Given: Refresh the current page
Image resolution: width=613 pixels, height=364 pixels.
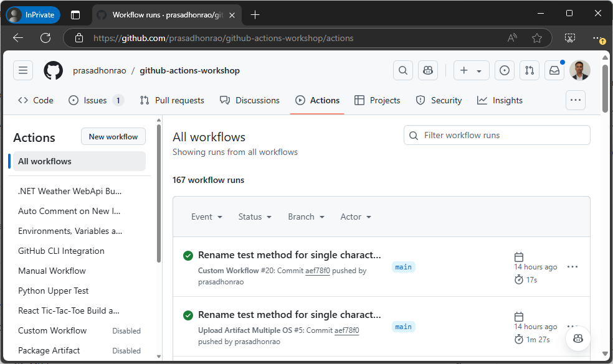Looking at the screenshot, I should point(45,38).
